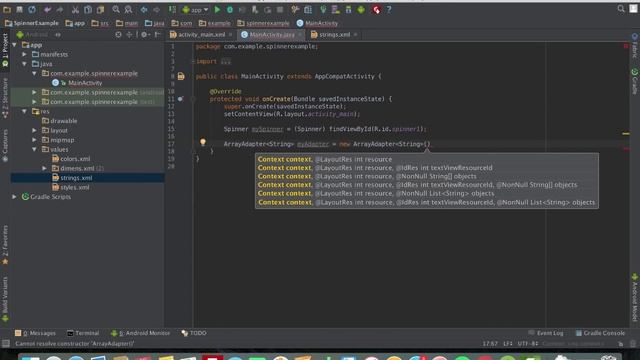640x360 pixels.
Task: Expand the layout folder
Action: pos(34,130)
